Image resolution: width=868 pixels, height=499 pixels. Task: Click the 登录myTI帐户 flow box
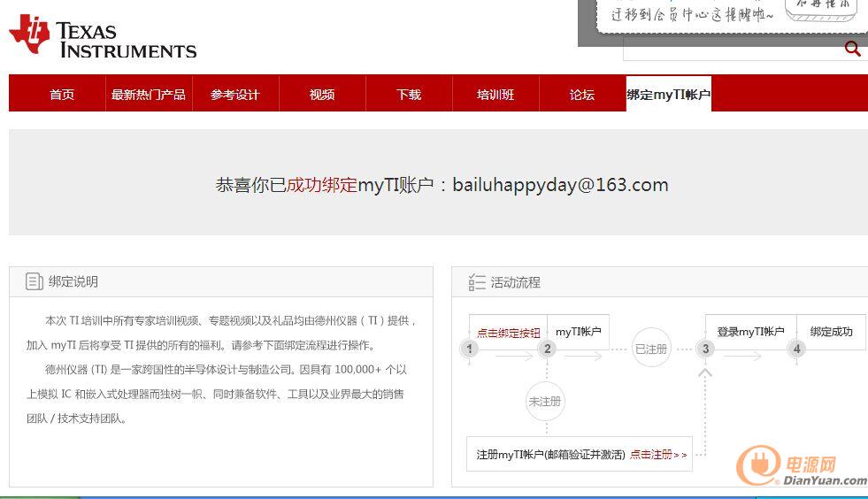[750, 331]
